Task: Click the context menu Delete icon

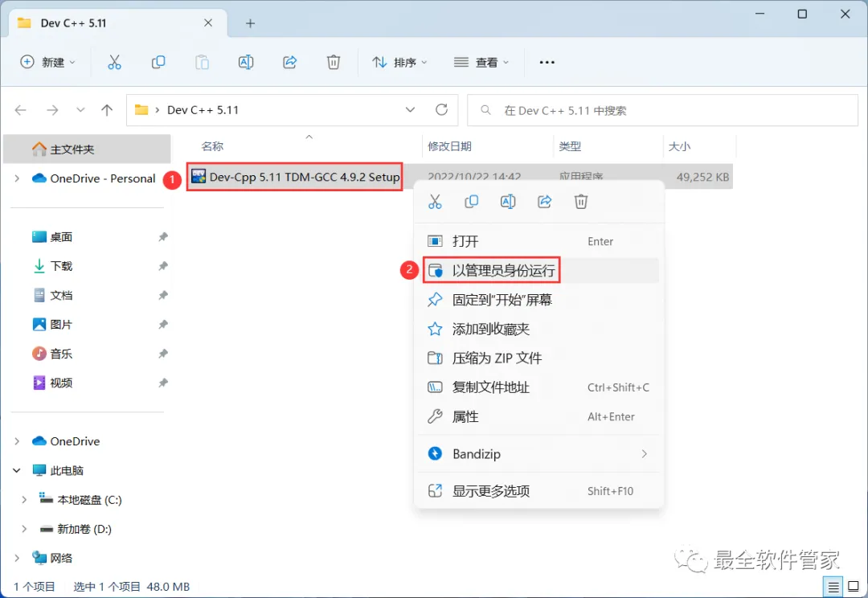Action: pyautogui.click(x=581, y=202)
